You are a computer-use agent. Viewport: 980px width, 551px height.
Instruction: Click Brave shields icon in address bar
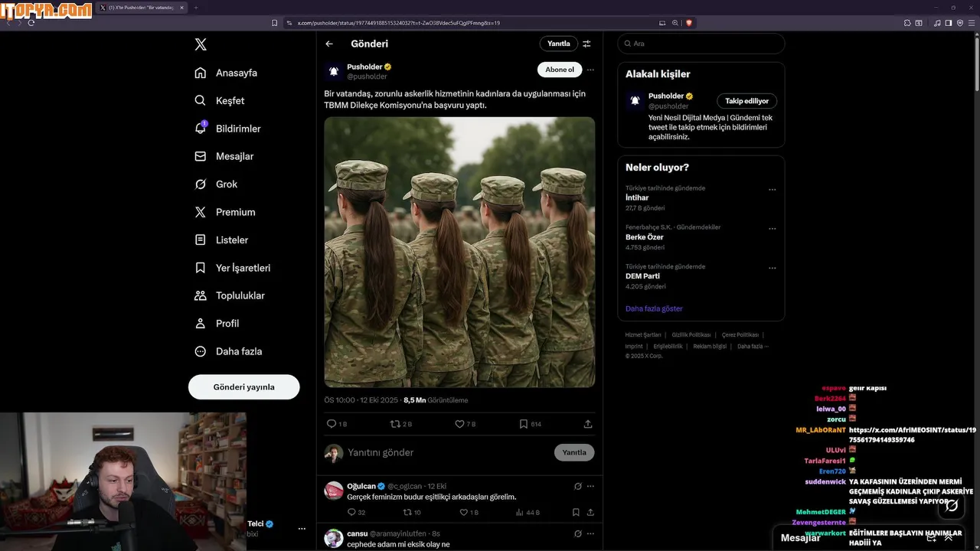tap(689, 23)
